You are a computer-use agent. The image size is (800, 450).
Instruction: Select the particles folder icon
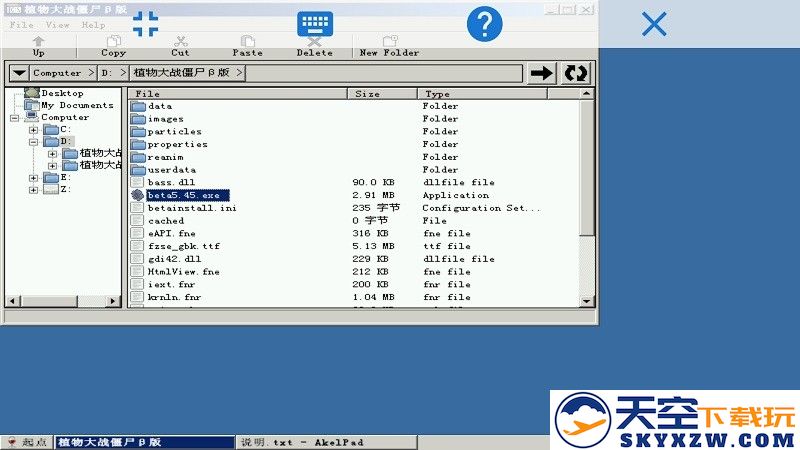tap(138, 132)
